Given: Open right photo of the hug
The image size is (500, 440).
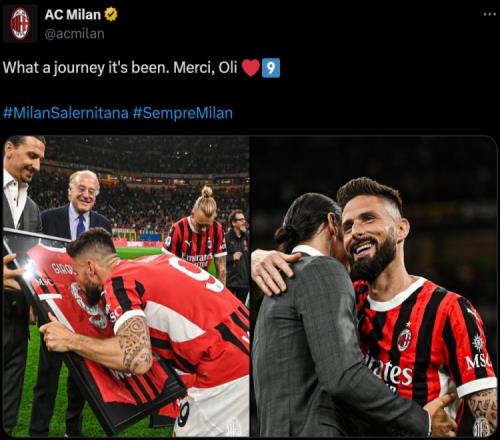Looking at the screenshot, I should pyautogui.click(x=374, y=286).
